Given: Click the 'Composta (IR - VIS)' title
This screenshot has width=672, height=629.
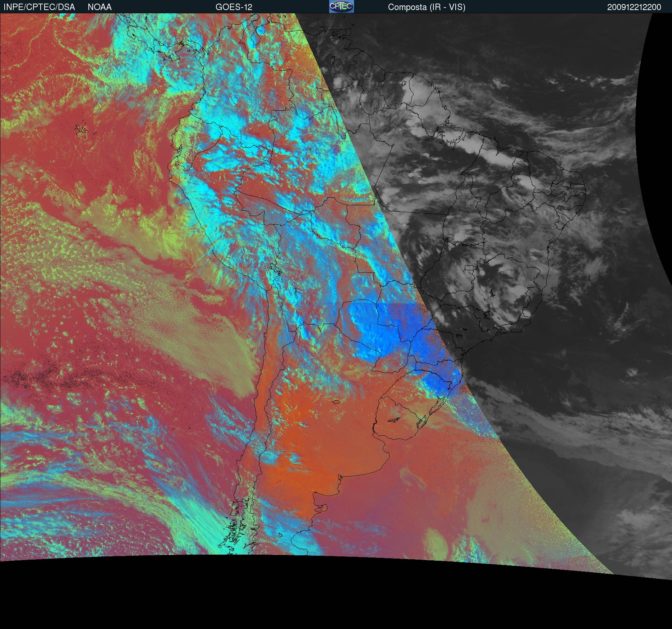Looking at the screenshot, I should coord(427,8).
